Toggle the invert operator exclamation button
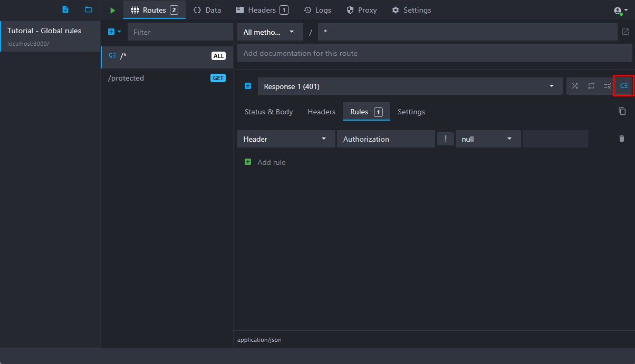635x364 pixels. tap(446, 139)
